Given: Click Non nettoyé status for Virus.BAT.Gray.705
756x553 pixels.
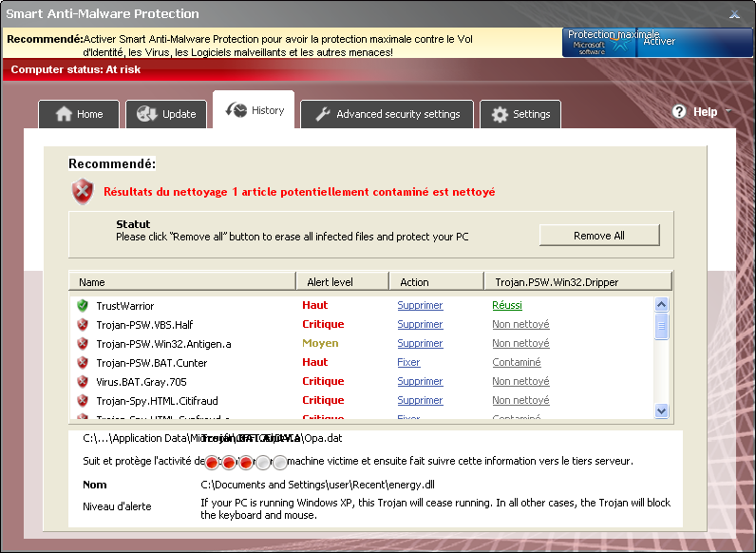Looking at the screenshot, I should coord(520,381).
